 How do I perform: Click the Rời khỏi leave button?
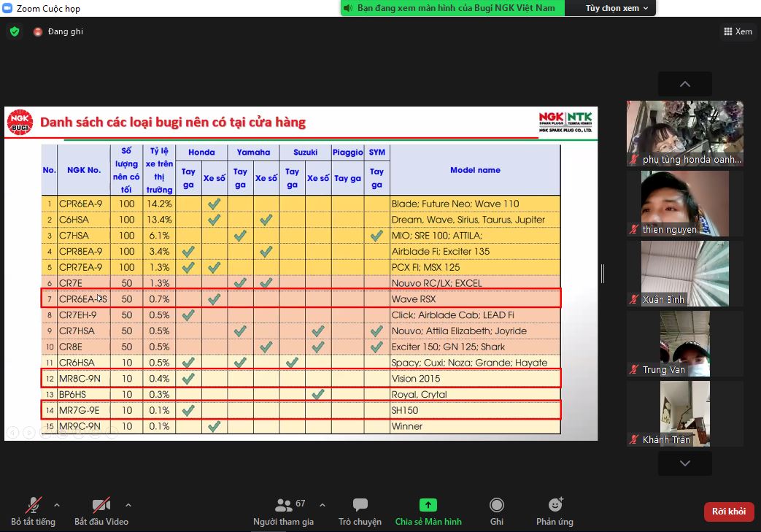[x=728, y=512]
